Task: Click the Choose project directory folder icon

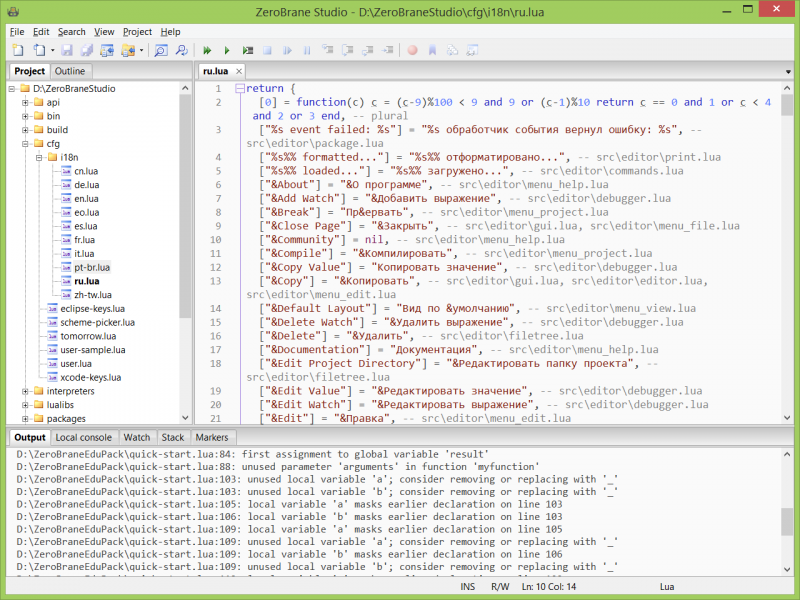Action: click(x=128, y=50)
